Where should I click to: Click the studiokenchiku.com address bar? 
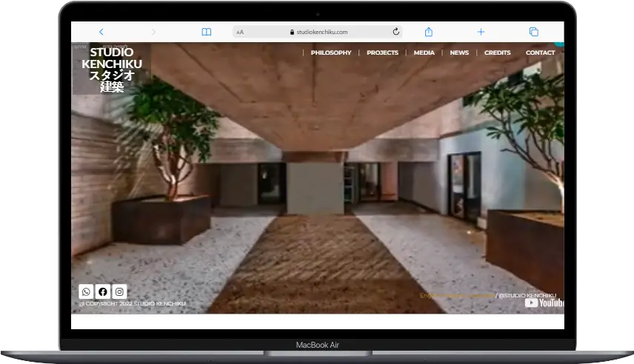pos(318,32)
